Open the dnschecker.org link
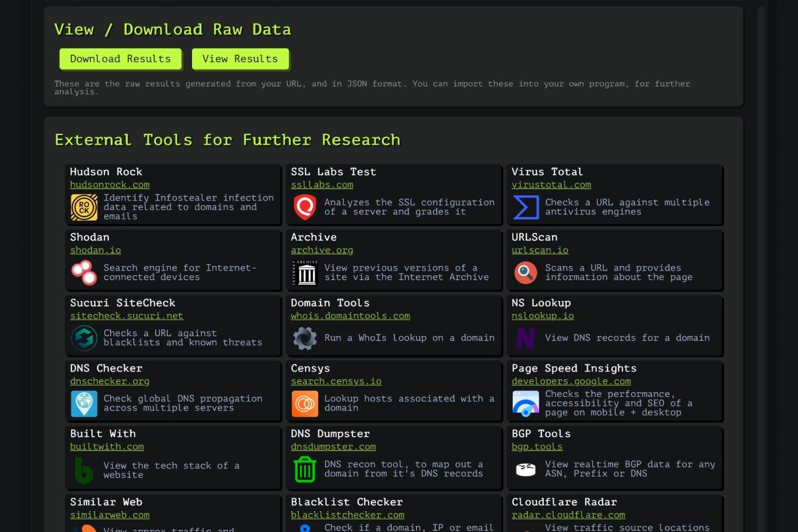The height and width of the screenshot is (532, 798). [x=110, y=381]
